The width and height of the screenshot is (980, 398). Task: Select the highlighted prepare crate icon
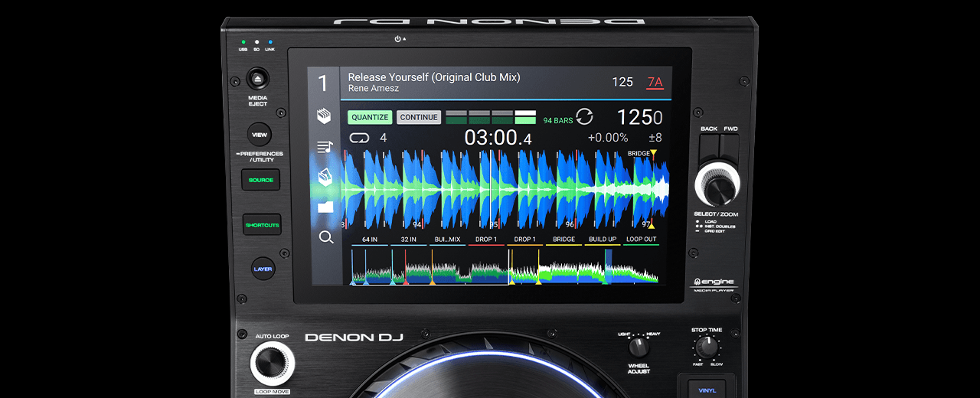tap(325, 177)
